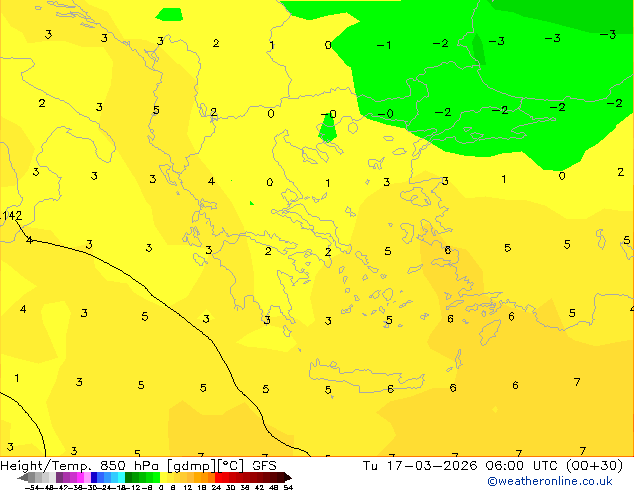
Task: Select the '[gdmp][°C]' unit label
Action: pos(205,466)
